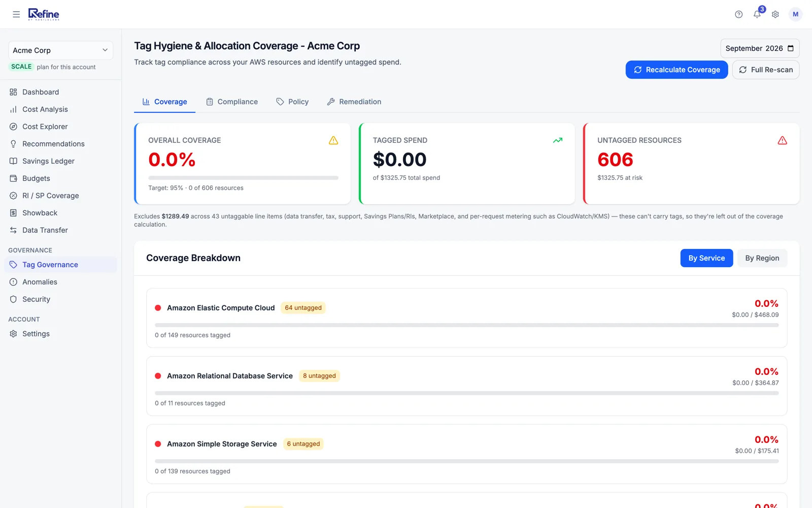This screenshot has height=508, width=812.
Task: Open Tag Governance in sidebar
Action: pos(60,265)
